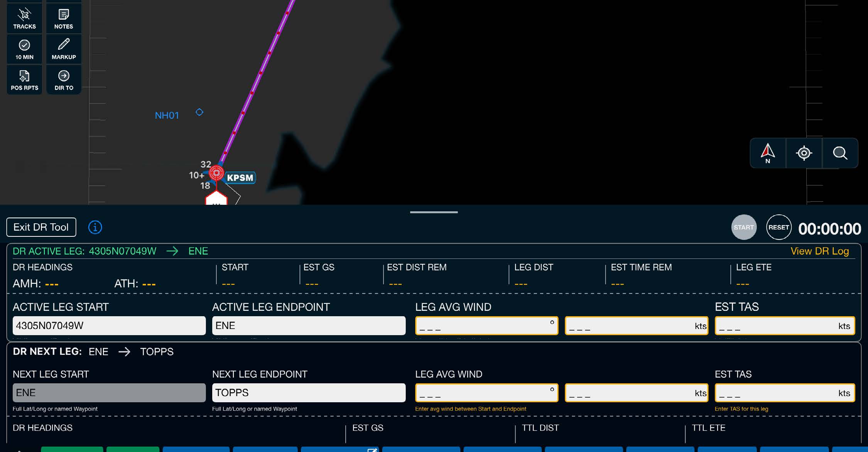Set next leg wind direction degrees field
868x452 pixels.
486,393
